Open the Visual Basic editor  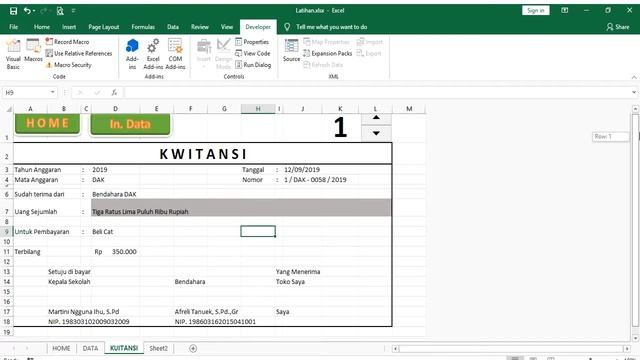[13, 54]
